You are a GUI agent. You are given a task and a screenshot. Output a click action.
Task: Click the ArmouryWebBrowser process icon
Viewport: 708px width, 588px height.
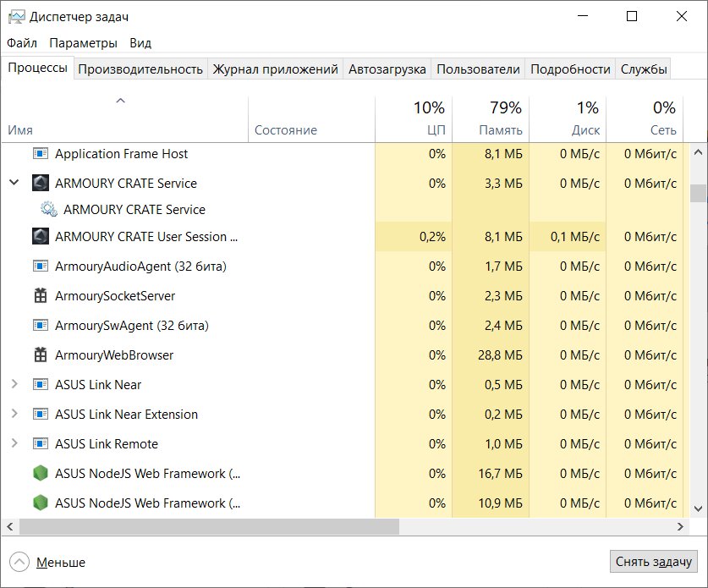[x=41, y=354]
